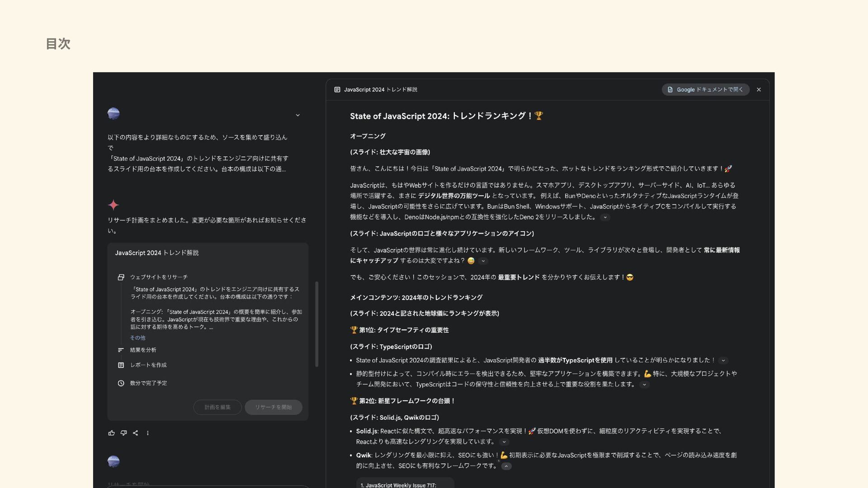Click the clock icon by 数分で完了予定
The width and height of the screenshot is (868, 488).
point(121,383)
